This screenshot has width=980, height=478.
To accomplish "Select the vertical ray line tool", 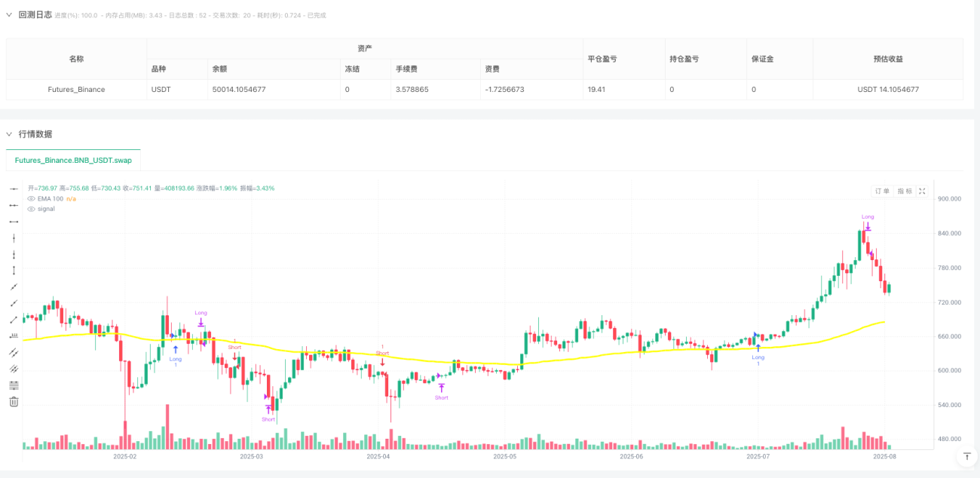I will [x=13, y=253].
